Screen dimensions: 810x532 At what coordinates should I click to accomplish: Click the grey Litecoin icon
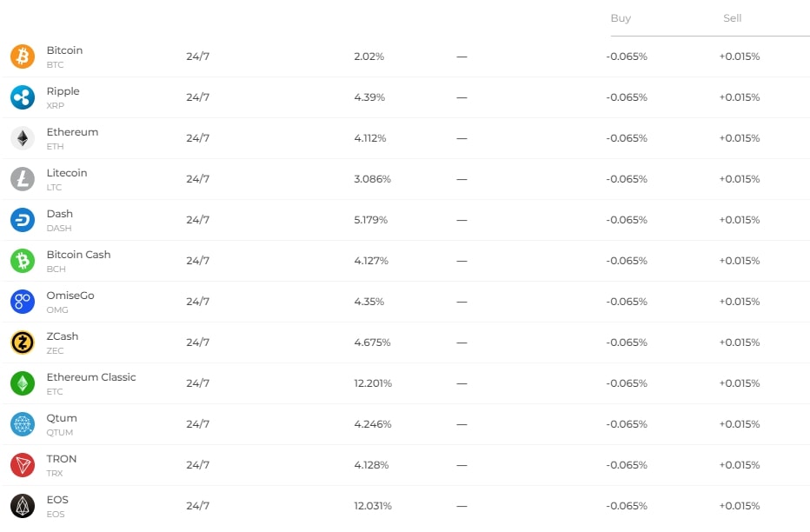click(x=23, y=179)
